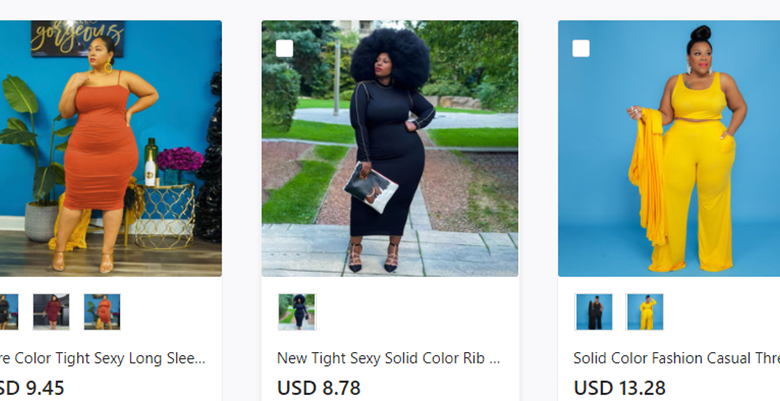The height and width of the screenshot is (401, 780).
Task: Tick the checkbox on the black dress photo
Action: (x=285, y=49)
